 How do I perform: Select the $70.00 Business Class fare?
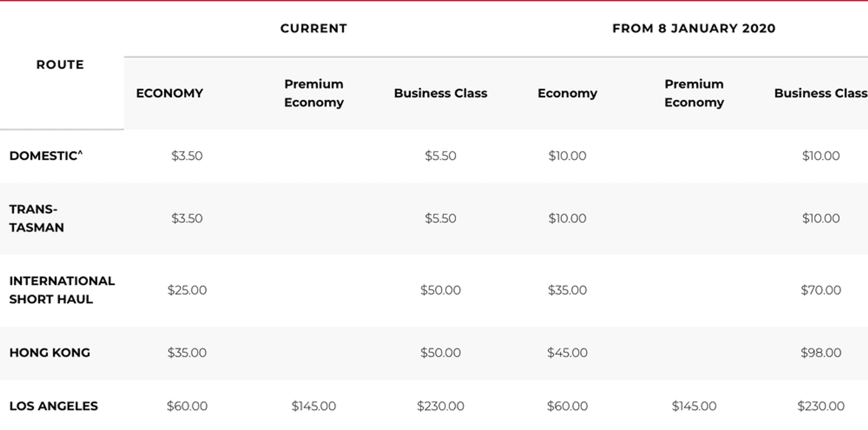pos(821,290)
